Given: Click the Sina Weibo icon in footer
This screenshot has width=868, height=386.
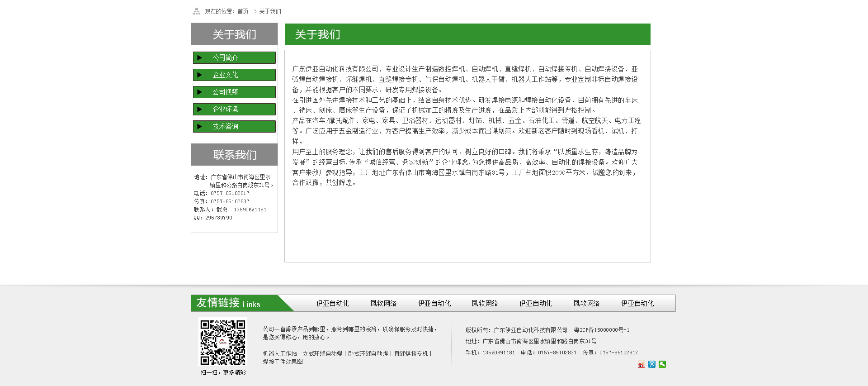Looking at the screenshot, I should (641, 365).
